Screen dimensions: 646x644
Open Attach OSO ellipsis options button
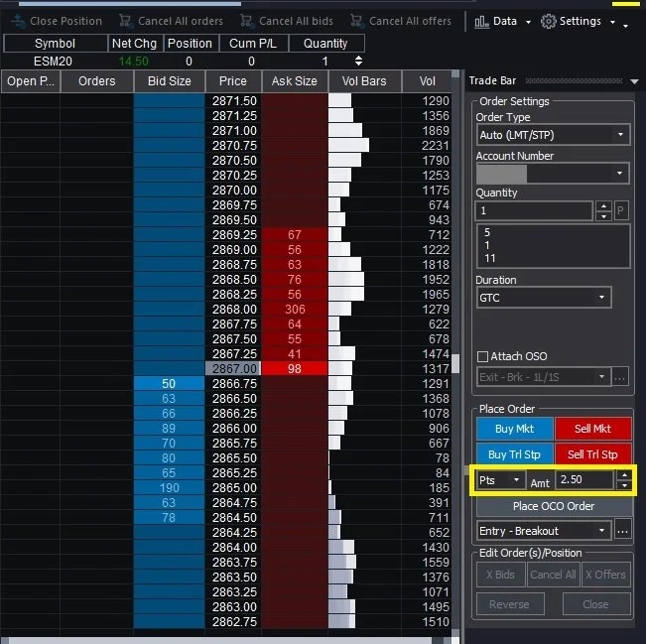(x=620, y=377)
